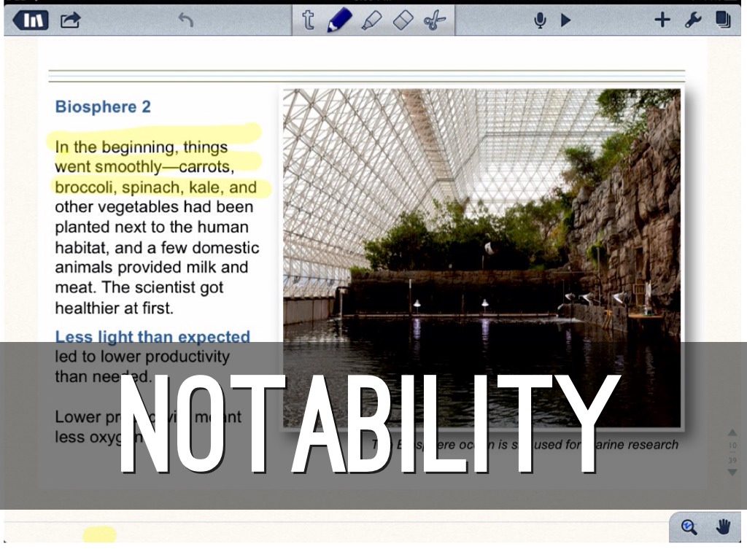This screenshot has height=560, width=747.
Task: Go to next page with down arrow
Action: [732, 472]
